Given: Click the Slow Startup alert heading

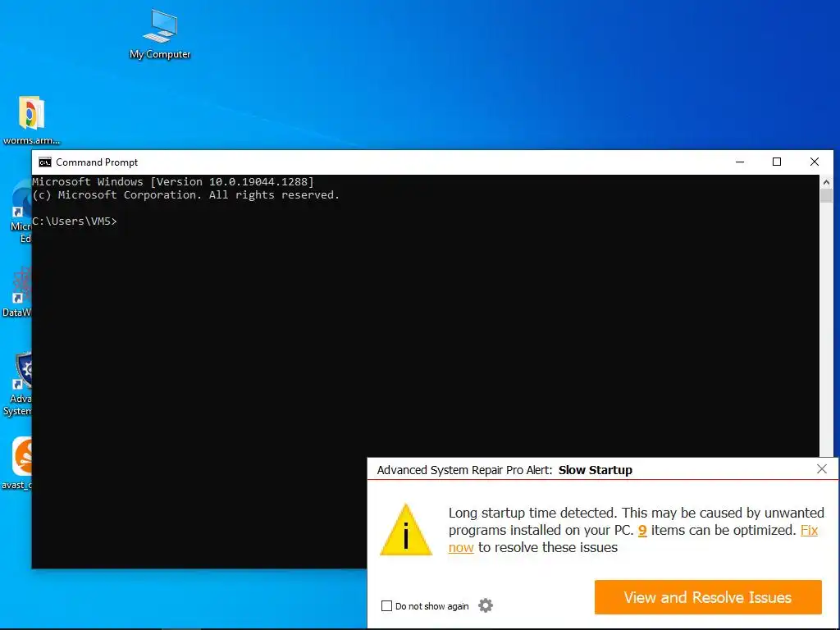Looking at the screenshot, I should coord(596,470).
